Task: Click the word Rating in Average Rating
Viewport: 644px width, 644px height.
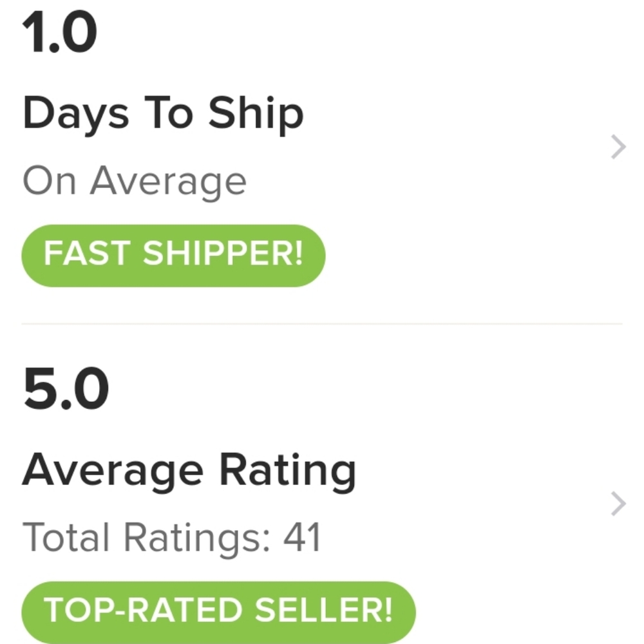Action: [x=287, y=470]
